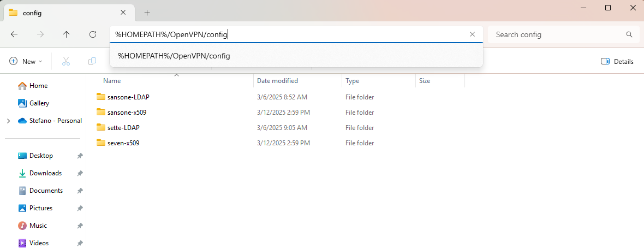Open Downloads in the sidebar
644x248 pixels.
coord(45,173)
